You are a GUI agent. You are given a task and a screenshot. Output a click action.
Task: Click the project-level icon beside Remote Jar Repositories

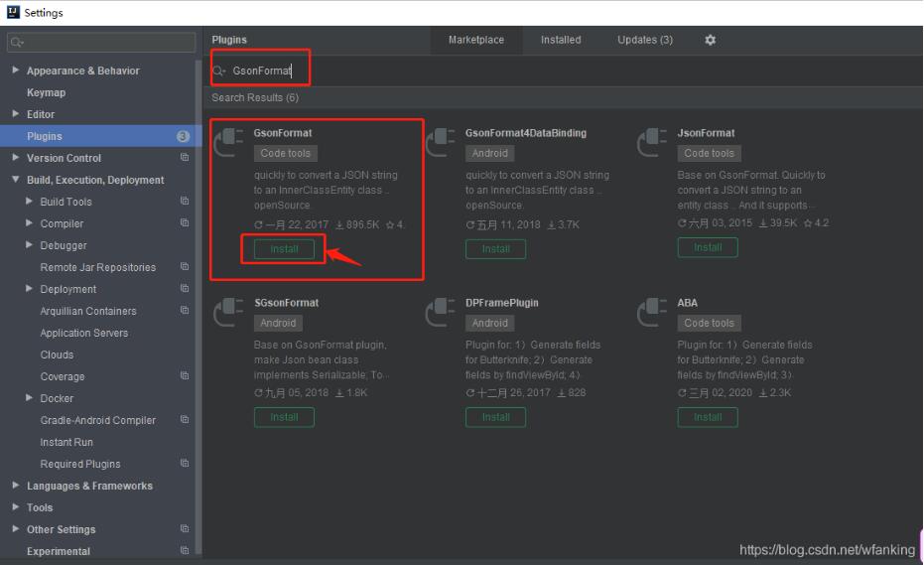185,266
